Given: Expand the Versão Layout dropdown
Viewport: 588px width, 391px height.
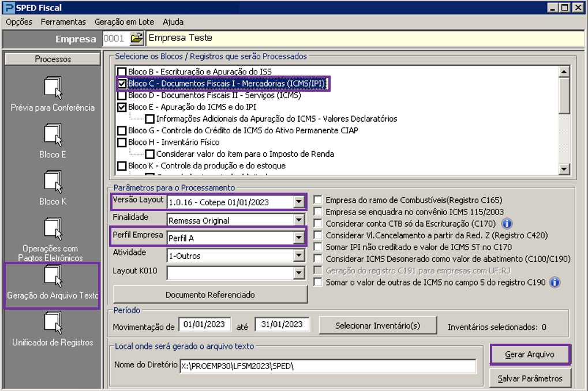Looking at the screenshot, I should 298,202.
